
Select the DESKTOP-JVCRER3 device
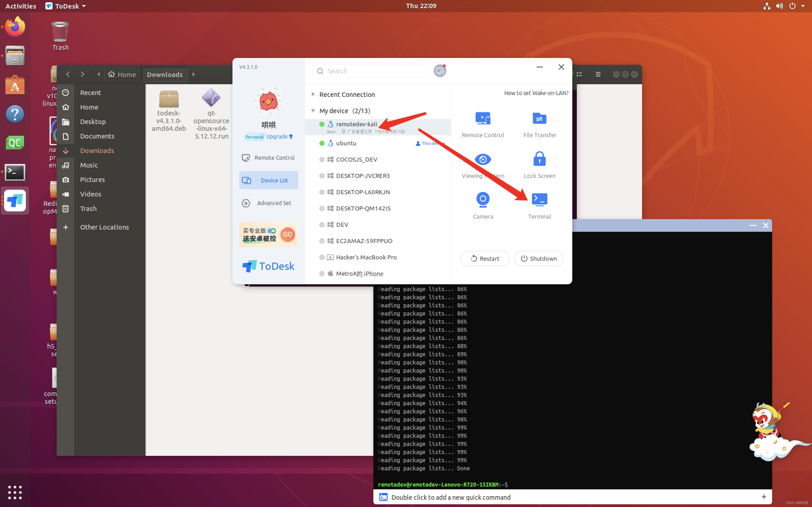(362, 175)
